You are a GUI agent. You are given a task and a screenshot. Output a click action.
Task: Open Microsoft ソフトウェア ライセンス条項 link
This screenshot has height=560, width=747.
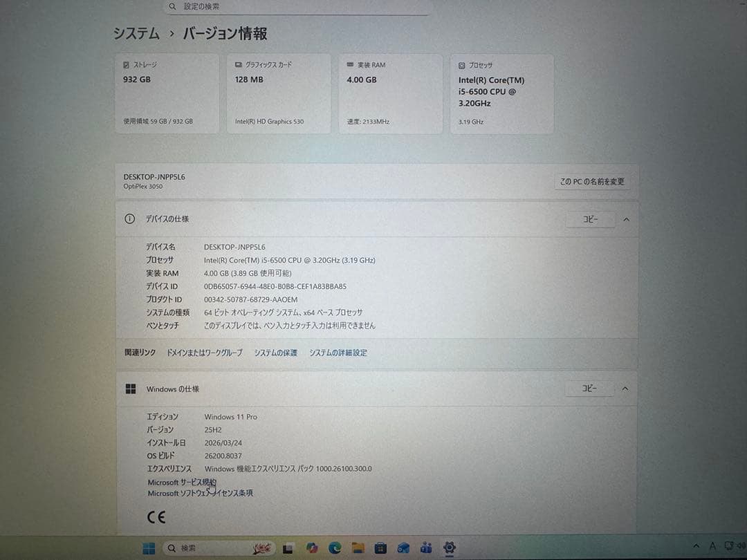pyautogui.click(x=200, y=494)
